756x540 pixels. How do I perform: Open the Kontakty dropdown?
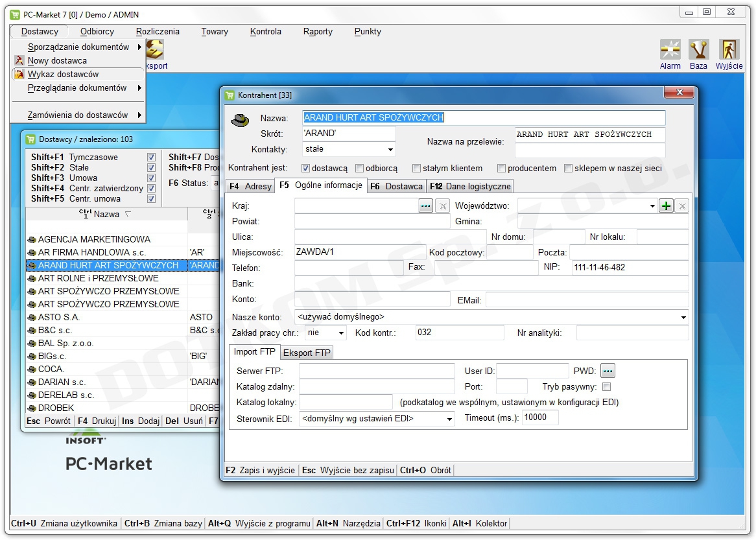coord(390,150)
